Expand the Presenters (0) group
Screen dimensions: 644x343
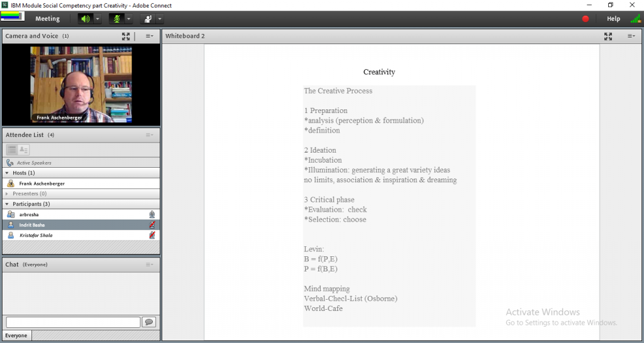pyautogui.click(x=7, y=193)
